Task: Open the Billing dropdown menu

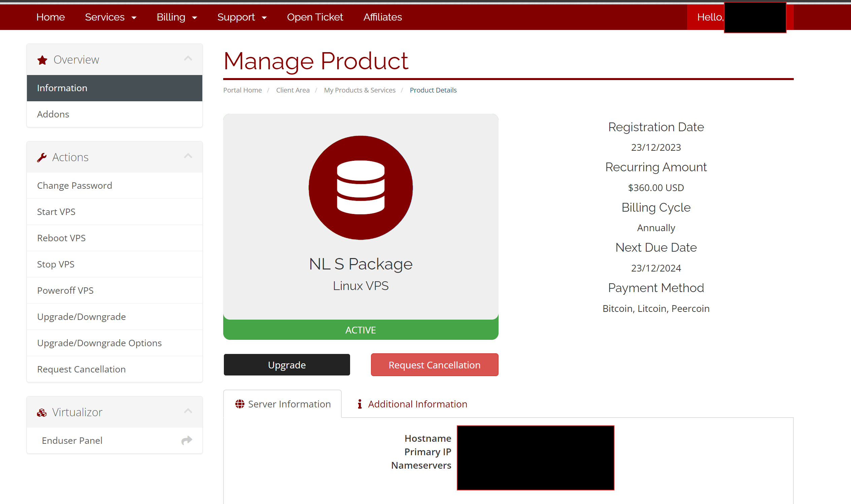Action: pos(177,17)
